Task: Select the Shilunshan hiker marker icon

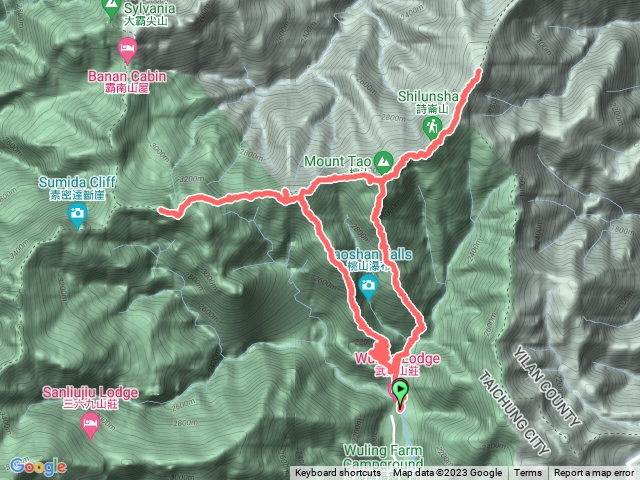Action: click(432, 128)
